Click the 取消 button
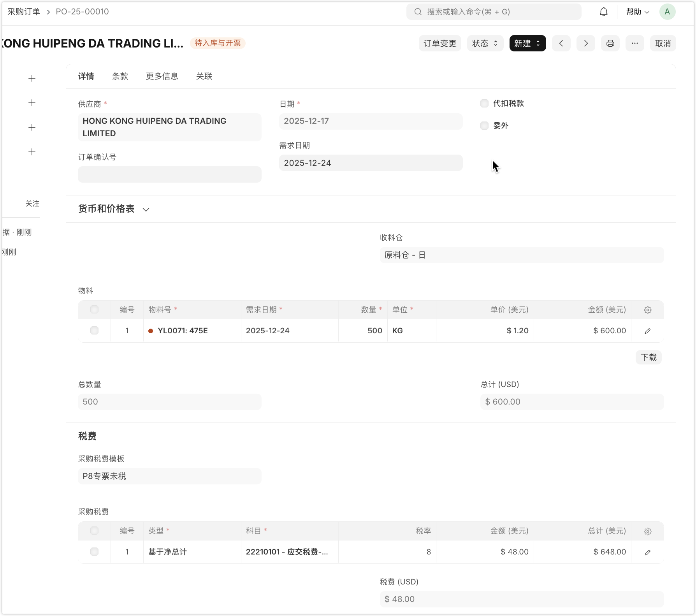This screenshot has height=616, width=696. tap(663, 43)
